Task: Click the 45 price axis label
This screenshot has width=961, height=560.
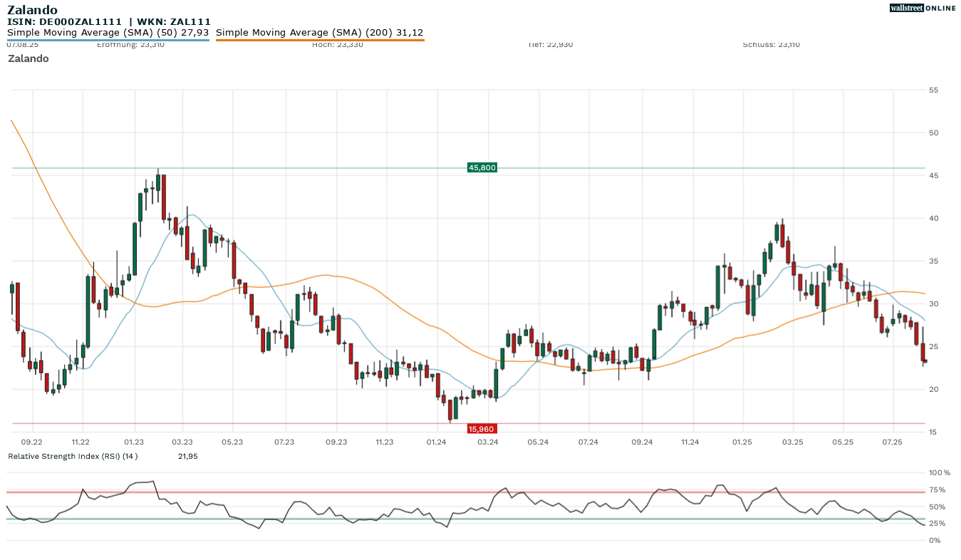Action: (x=933, y=176)
